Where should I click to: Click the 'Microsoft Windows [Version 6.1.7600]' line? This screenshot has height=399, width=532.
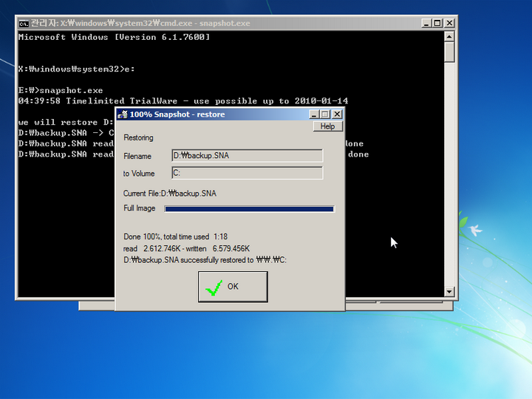[x=114, y=37]
